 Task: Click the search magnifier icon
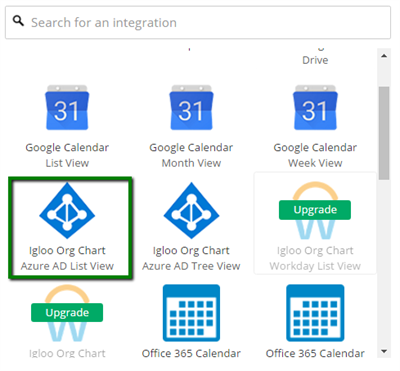(18, 21)
